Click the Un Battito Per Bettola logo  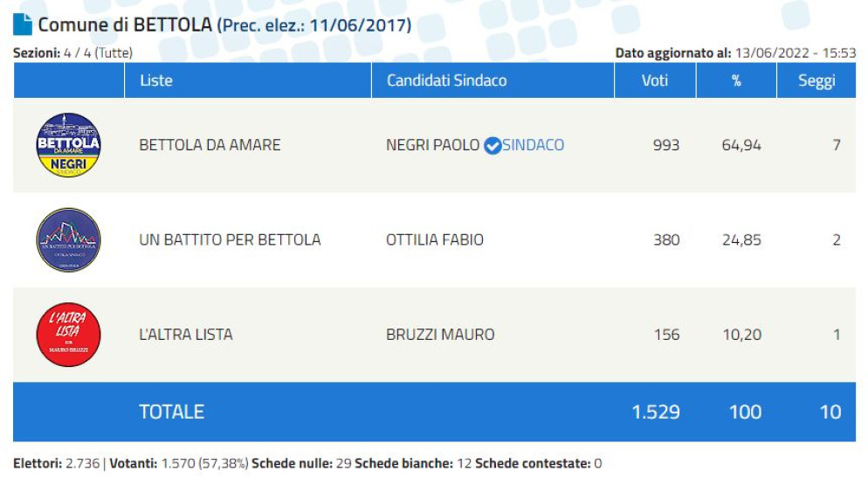point(68,239)
